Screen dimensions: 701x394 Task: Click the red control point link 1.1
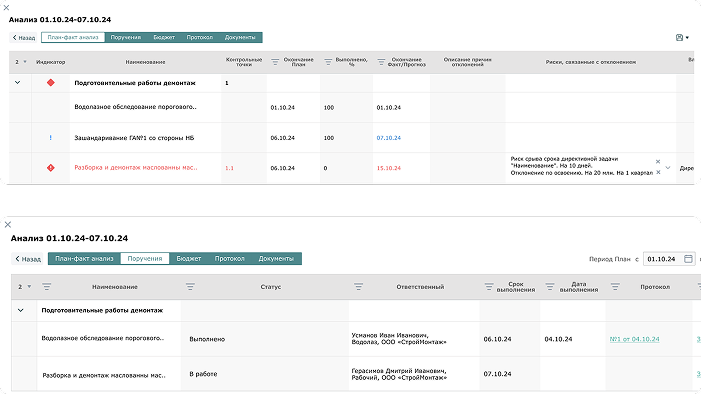point(229,168)
